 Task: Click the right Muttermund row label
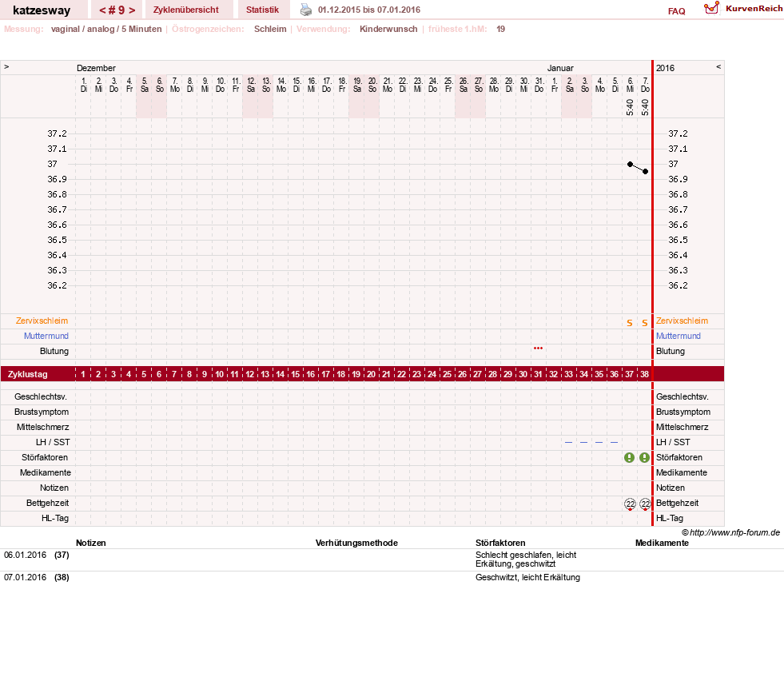pos(678,336)
